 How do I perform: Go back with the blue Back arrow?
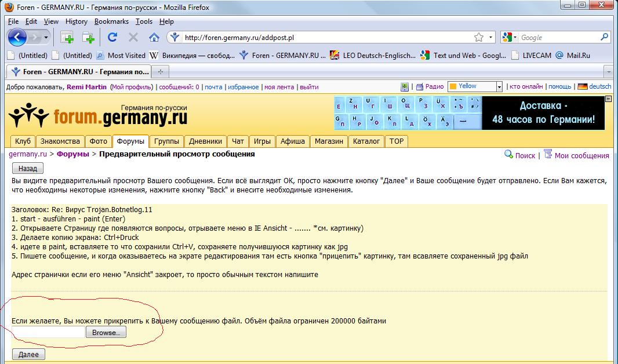pos(17,38)
